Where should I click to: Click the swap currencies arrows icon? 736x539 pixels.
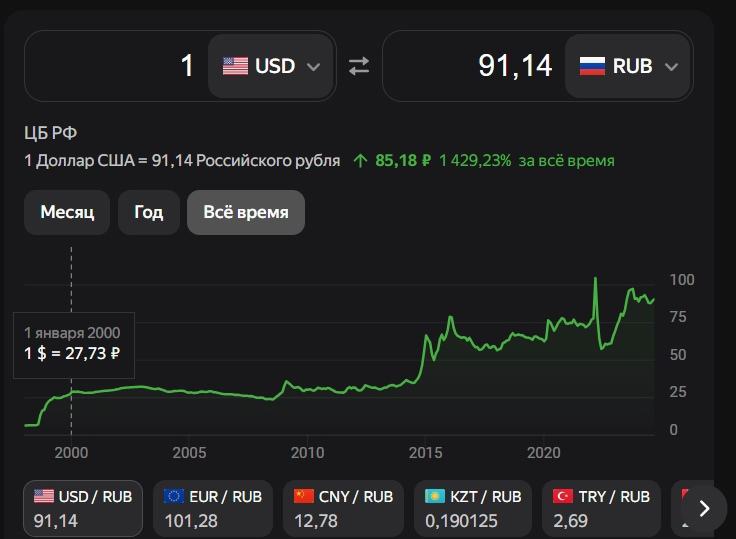pos(358,66)
